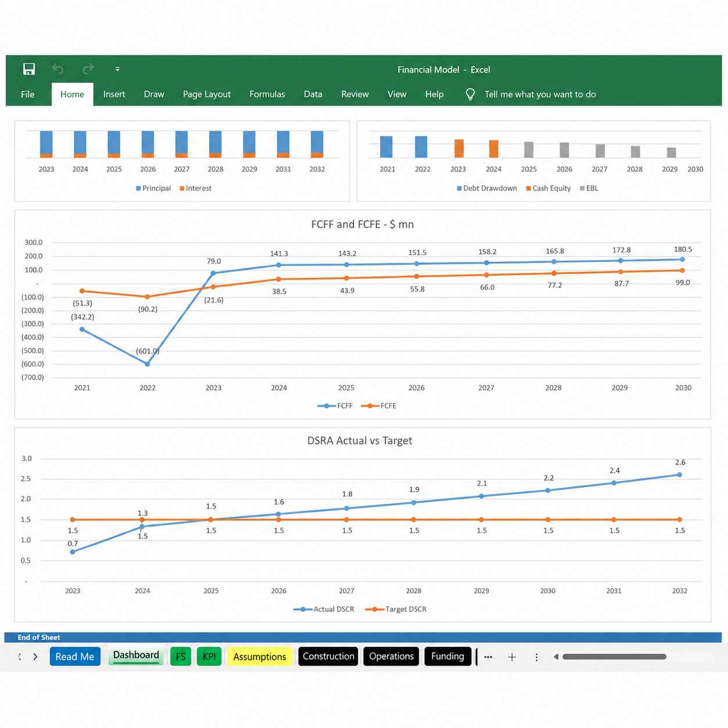
Task: Add a new sheet with plus icon
Action: point(512,657)
